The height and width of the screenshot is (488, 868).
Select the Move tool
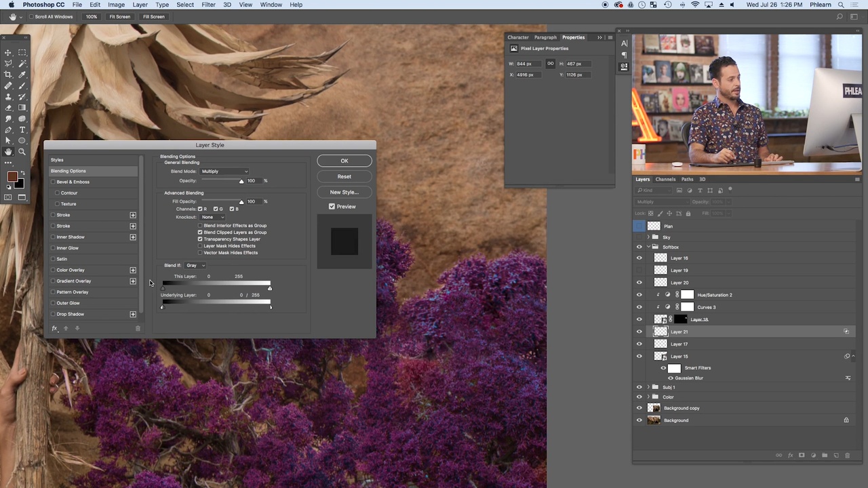click(8, 52)
